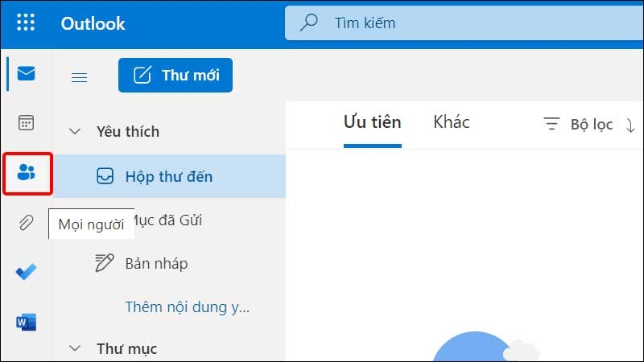Click the Thêm nội dung yêu thích link

[188, 307]
